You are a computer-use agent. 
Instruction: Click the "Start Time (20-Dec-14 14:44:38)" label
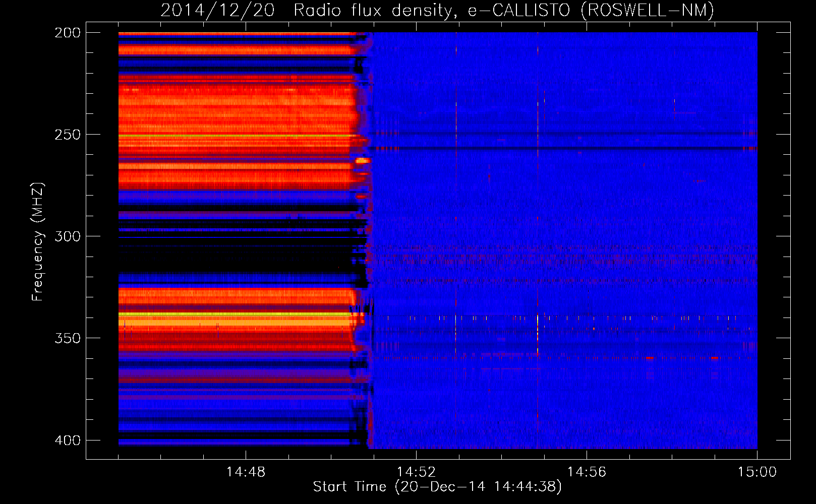click(x=437, y=487)
